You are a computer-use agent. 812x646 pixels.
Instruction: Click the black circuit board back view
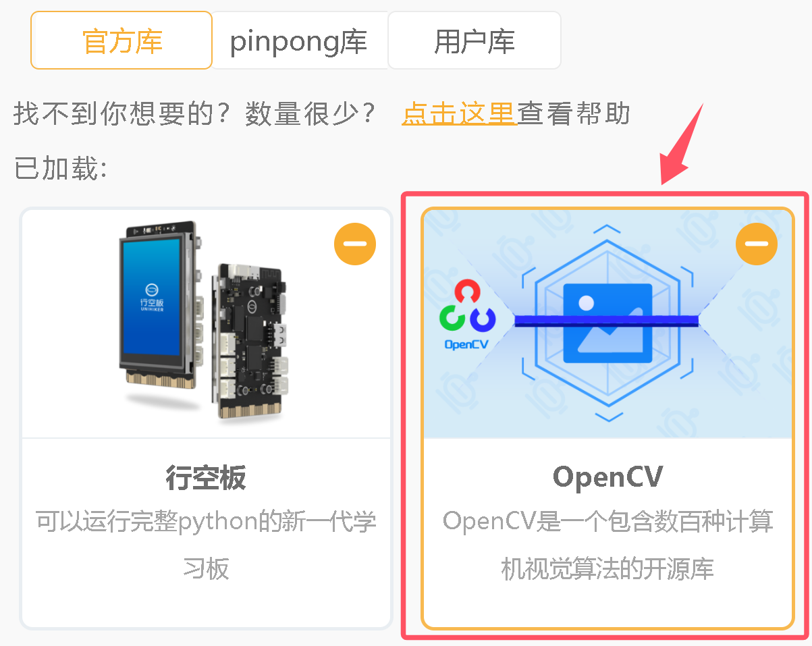click(x=252, y=341)
